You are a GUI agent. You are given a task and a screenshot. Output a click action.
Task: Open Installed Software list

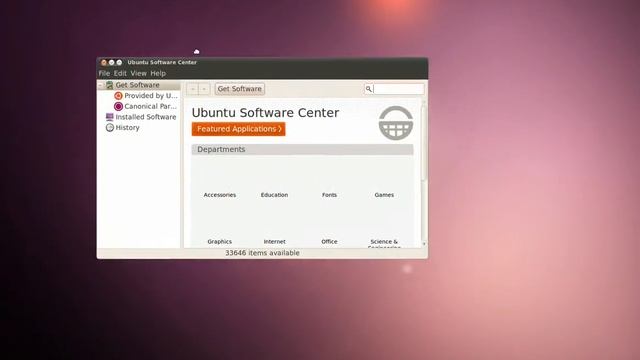(x=146, y=117)
